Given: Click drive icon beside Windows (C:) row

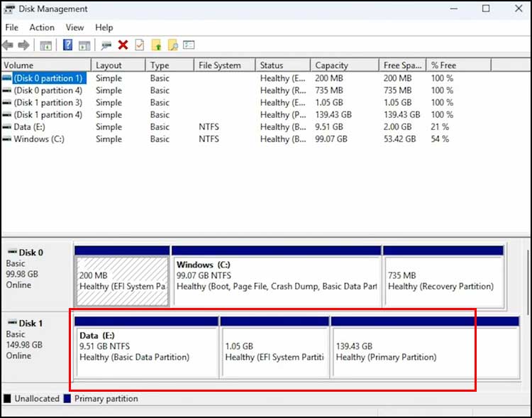Looking at the screenshot, I should coord(7,139).
